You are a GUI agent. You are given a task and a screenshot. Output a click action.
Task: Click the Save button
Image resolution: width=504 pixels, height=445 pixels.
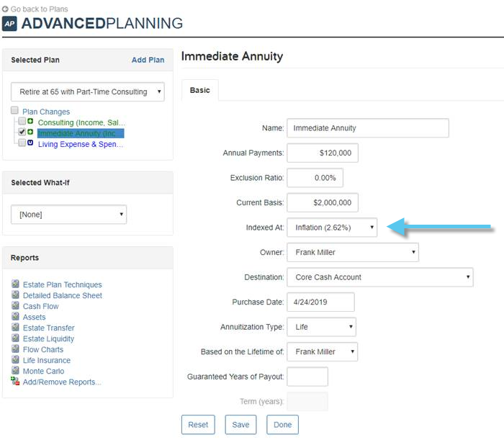240,425
